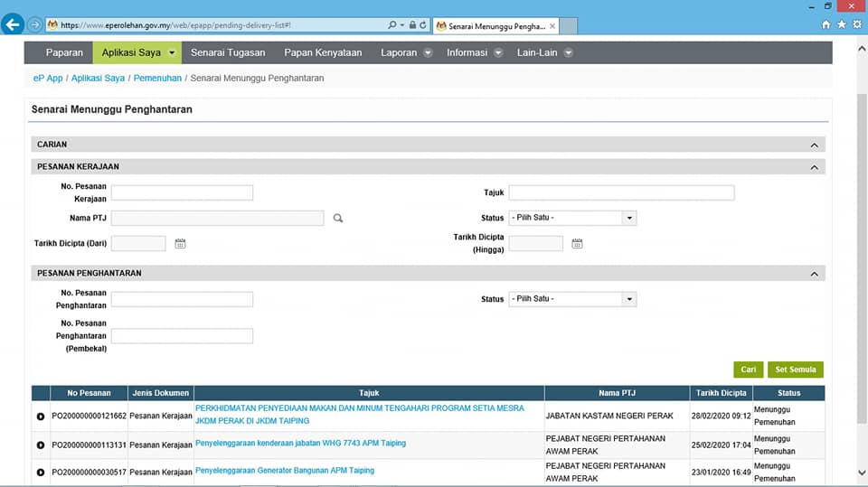Click the Cari search button
The height and width of the screenshot is (487, 868).
click(749, 370)
